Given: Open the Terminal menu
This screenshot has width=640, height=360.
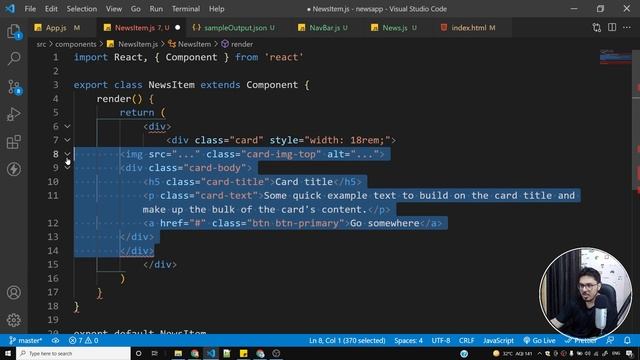Looking at the screenshot, I should point(186,9).
